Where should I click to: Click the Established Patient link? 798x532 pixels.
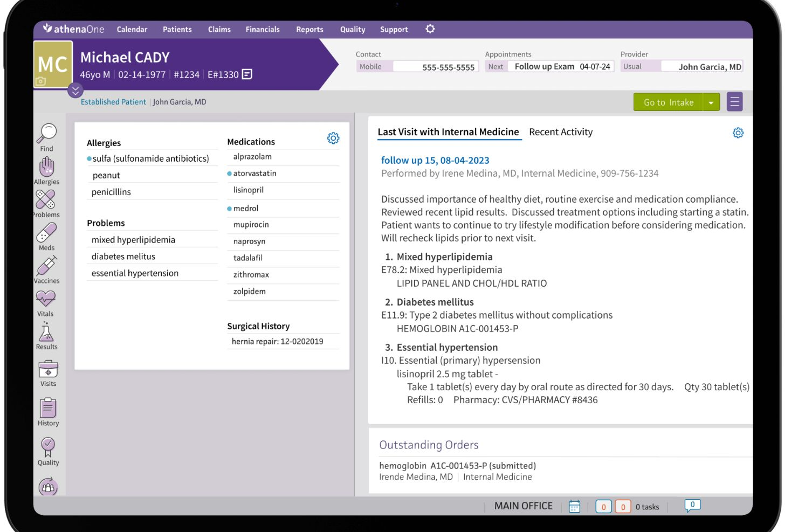[113, 102]
